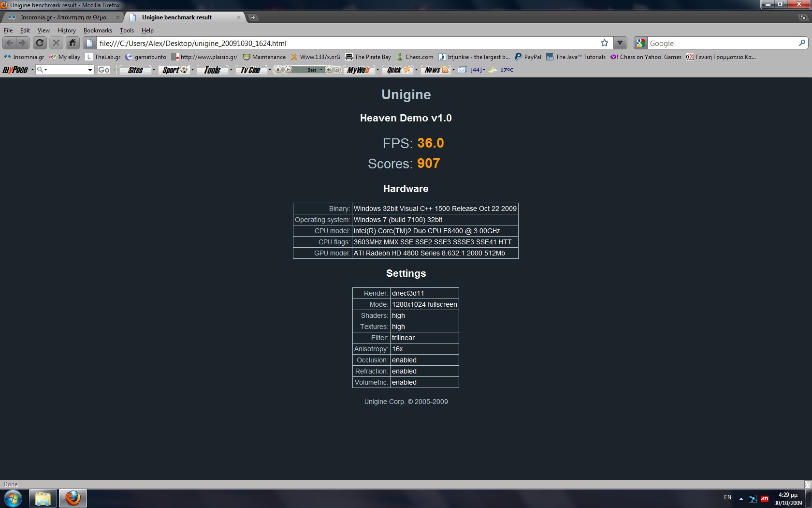Expand the Sport dropdown arrow
Screen dimensions: 812x508
(x=192, y=70)
